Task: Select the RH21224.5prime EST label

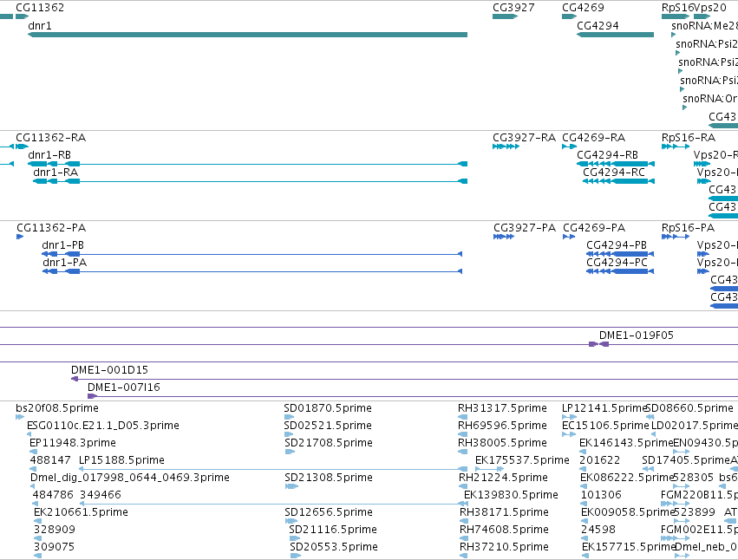Action: [x=503, y=478]
